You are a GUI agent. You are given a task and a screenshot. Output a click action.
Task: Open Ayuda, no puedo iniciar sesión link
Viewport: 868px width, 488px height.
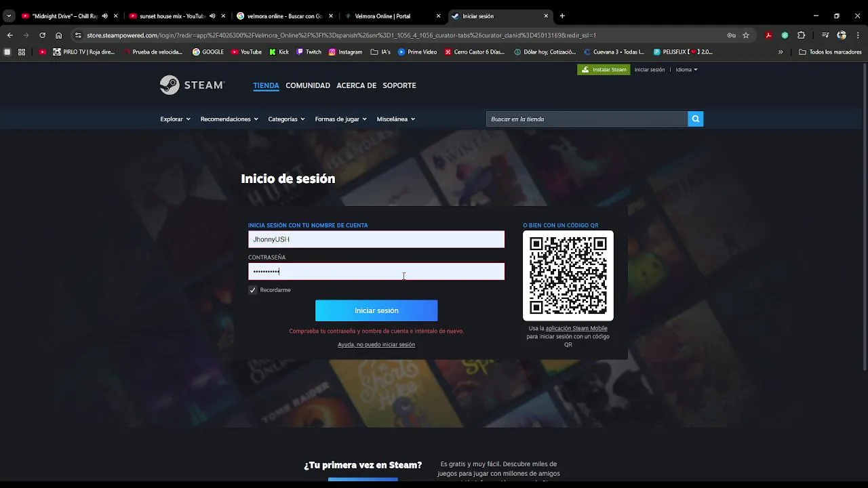(376, 345)
